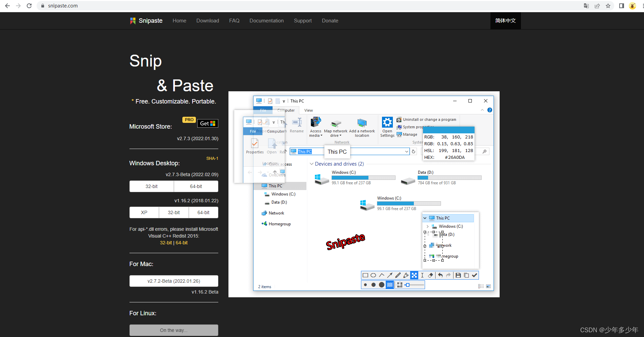Collapse This PC in the floating tree snip
This screenshot has height=337, width=644.
425,218
